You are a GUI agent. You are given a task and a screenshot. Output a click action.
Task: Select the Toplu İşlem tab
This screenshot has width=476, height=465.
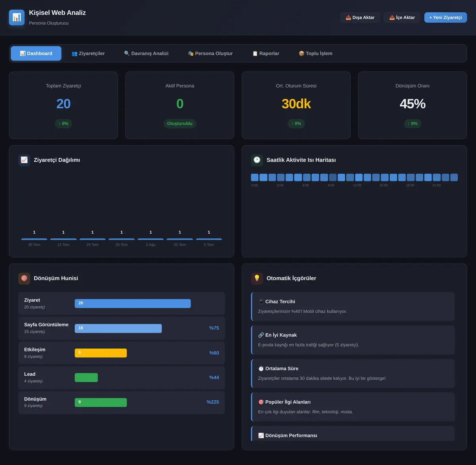click(316, 54)
